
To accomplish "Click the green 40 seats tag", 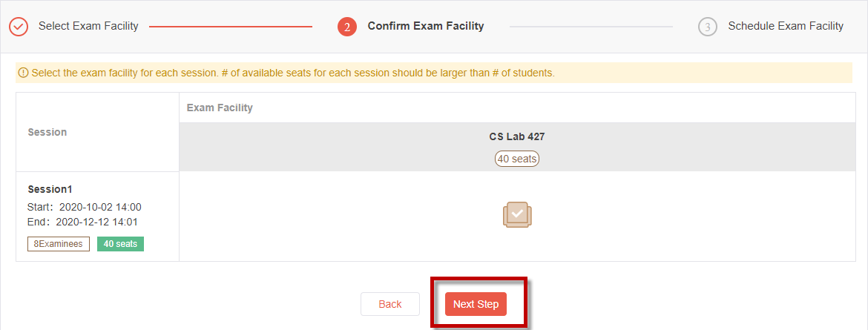I will pos(121,244).
